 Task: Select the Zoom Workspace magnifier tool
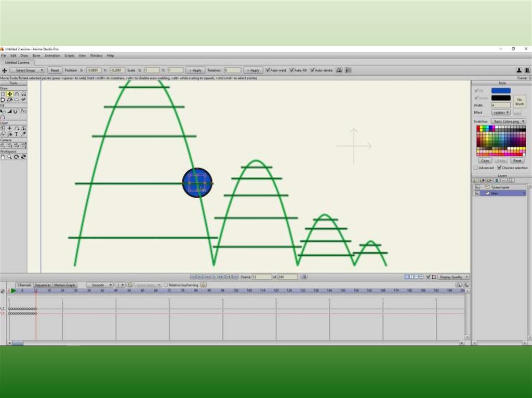(10, 157)
